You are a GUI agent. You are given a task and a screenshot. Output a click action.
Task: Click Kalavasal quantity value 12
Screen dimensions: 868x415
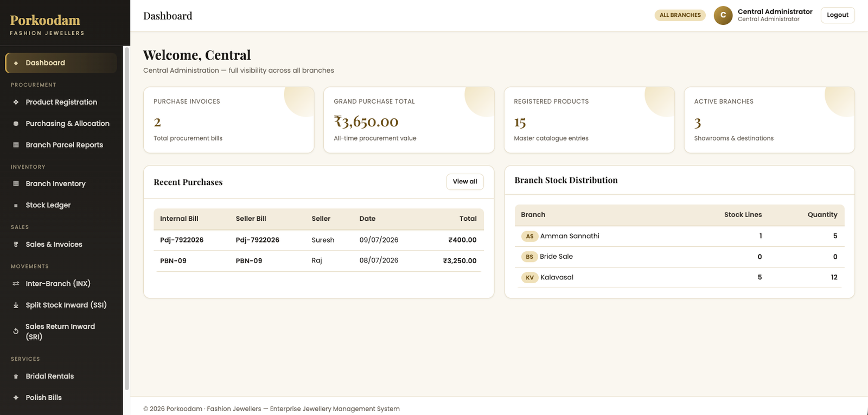tap(834, 277)
